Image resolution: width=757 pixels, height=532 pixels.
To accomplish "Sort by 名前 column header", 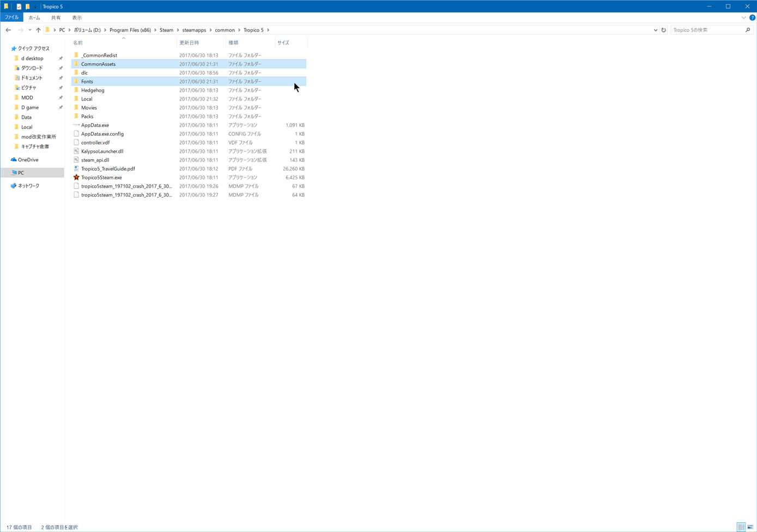I will (124, 43).
